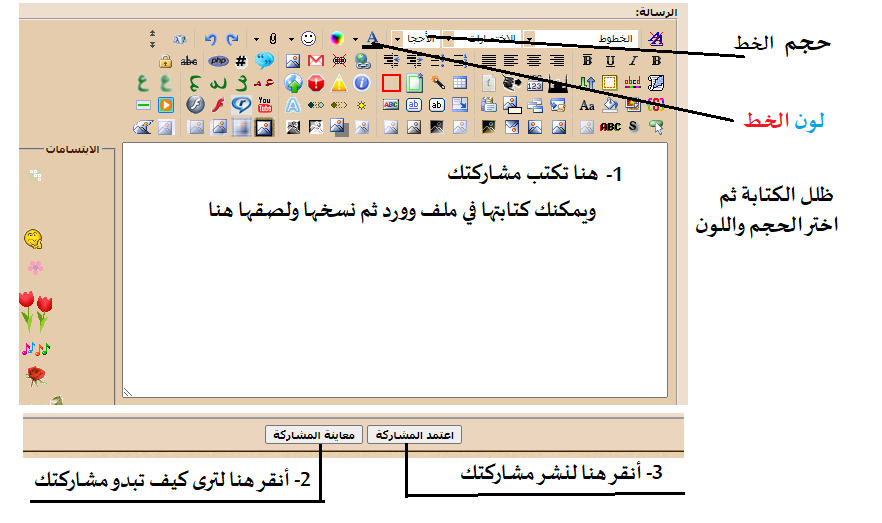Switch editor mode with the A/a cube icon

click(180, 39)
